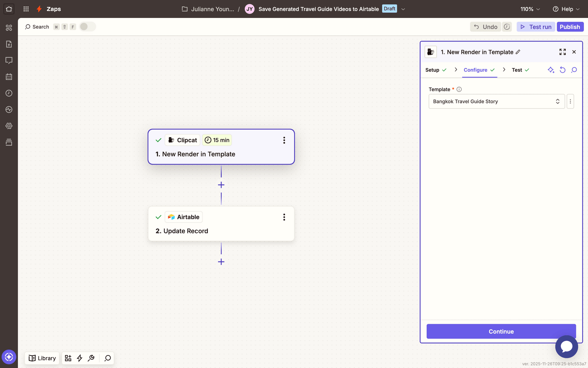Click the refresh icon beside Configure tabs
Viewport: 588px width, 368px height.
tap(562, 70)
